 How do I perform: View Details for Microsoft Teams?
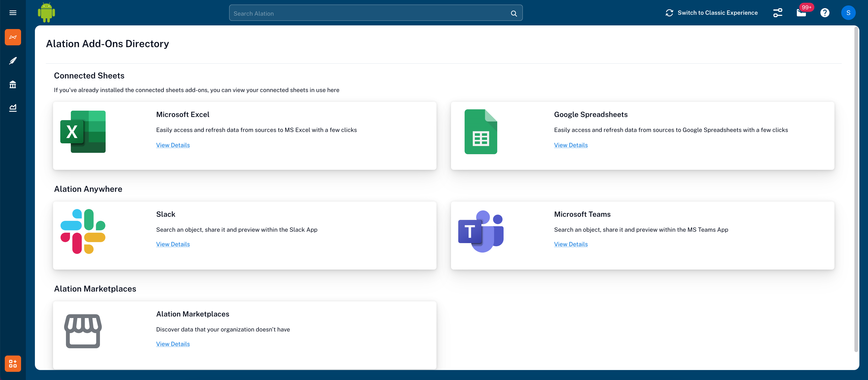571,244
